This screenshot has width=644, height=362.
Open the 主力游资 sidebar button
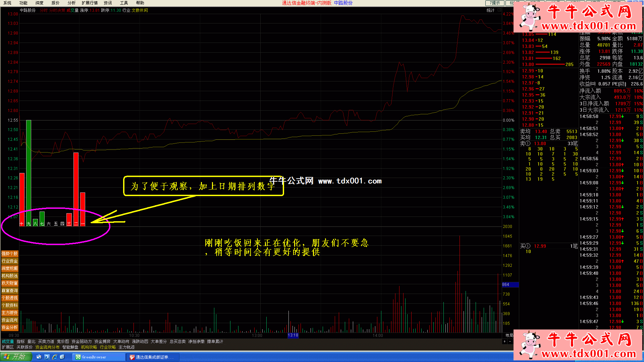tap(10, 313)
